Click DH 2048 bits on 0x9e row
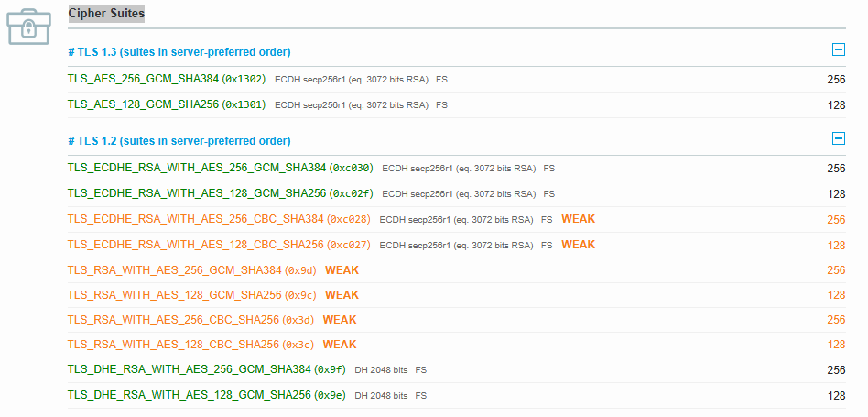 click(x=381, y=395)
